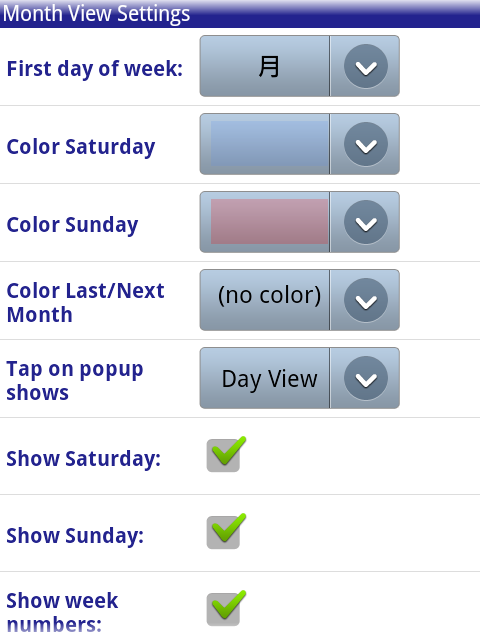Open the Day View dropdown
This screenshot has width=480, height=639.
tap(299, 378)
